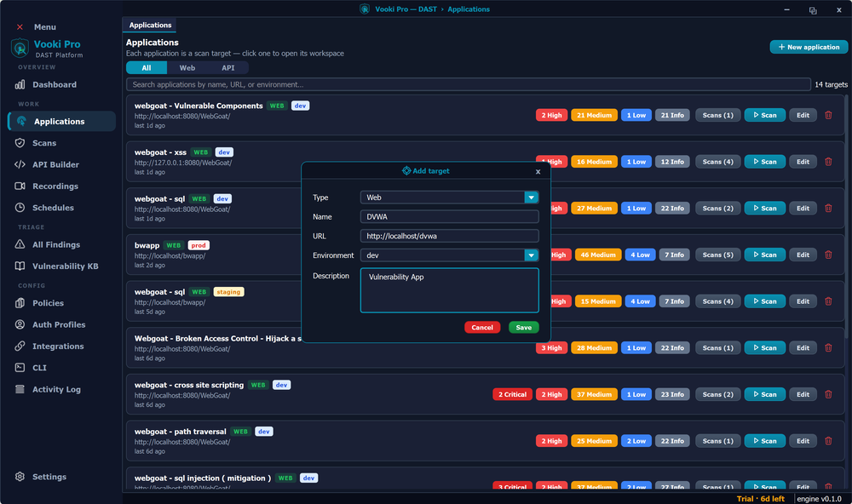Click the 21 Medium badge on Vulnerable Components
852x504 pixels.
(594, 115)
